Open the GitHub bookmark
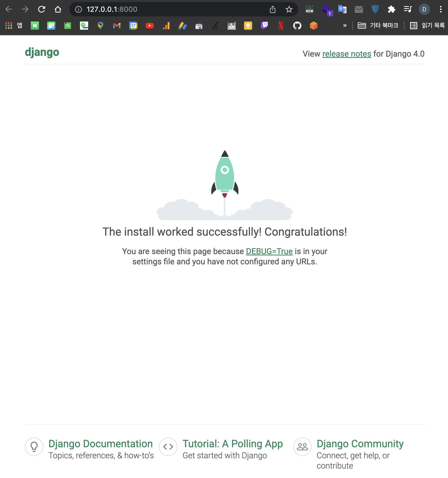Image resolution: width=448 pixels, height=478 pixels. point(297,26)
